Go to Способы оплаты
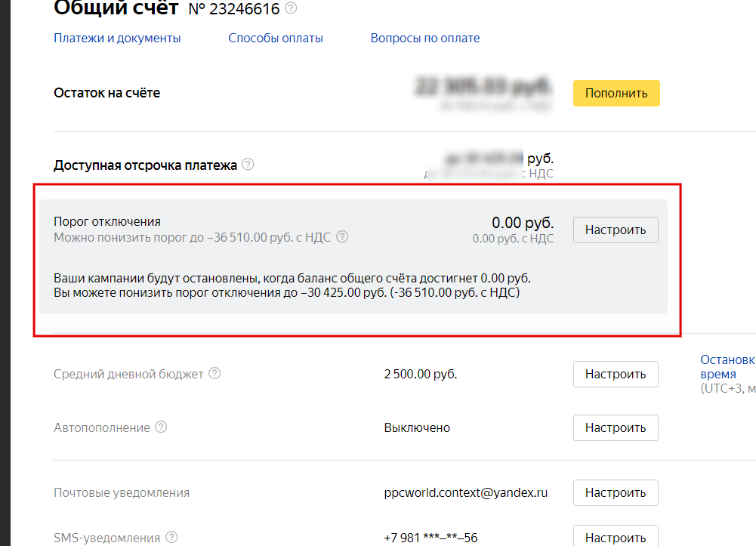Image resolution: width=756 pixels, height=546 pixels. pos(276,38)
